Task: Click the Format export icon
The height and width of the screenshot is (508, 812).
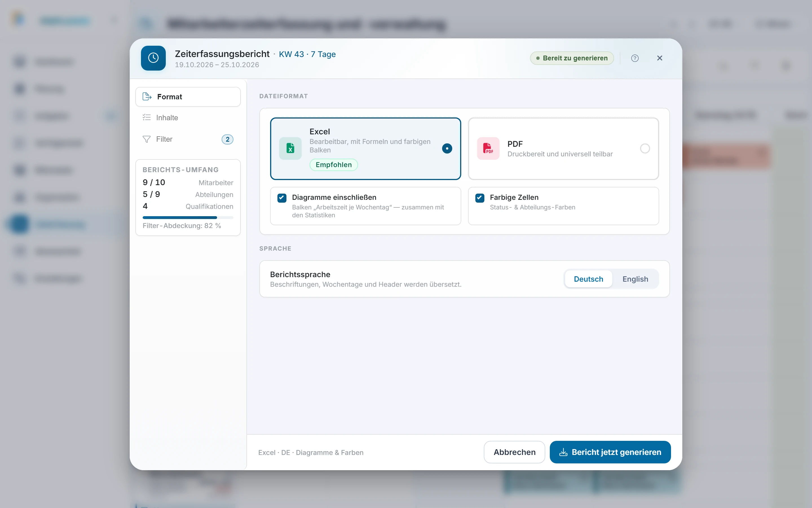Action: click(x=147, y=97)
